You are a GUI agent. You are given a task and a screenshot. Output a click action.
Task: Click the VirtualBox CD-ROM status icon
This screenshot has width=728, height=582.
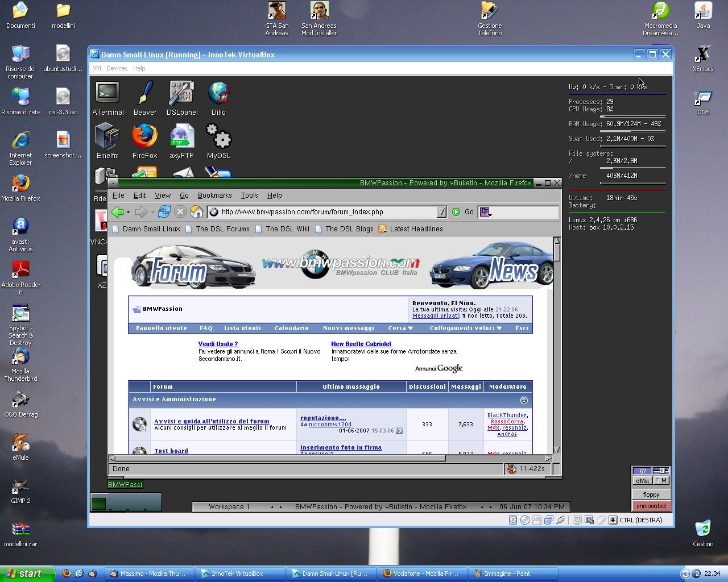(x=524, y=520)
